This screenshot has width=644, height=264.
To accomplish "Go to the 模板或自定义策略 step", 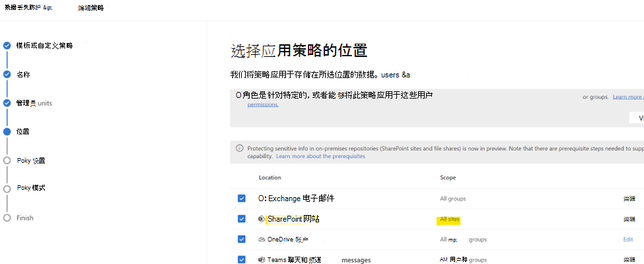I will click(x=45, y=46).
